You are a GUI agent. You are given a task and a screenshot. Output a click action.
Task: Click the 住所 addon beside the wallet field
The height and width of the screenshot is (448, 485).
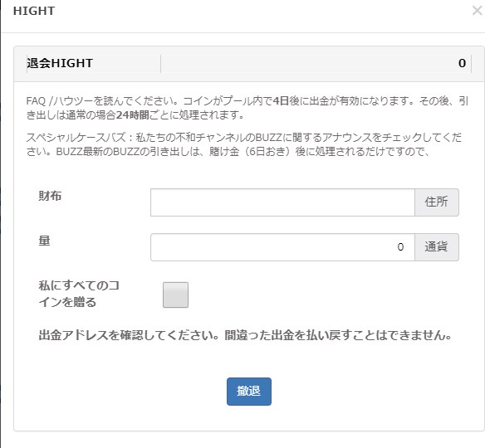click(x=437, y=202)
